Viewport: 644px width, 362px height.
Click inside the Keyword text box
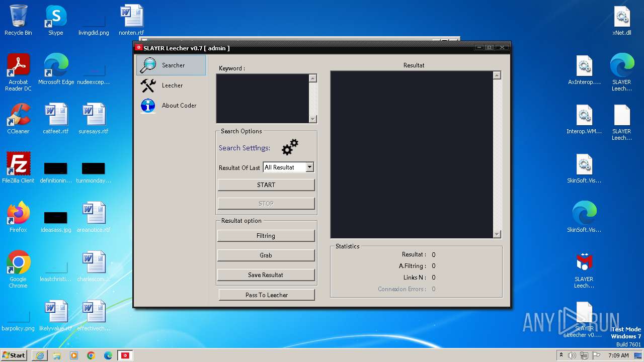[x=262, y=99]
